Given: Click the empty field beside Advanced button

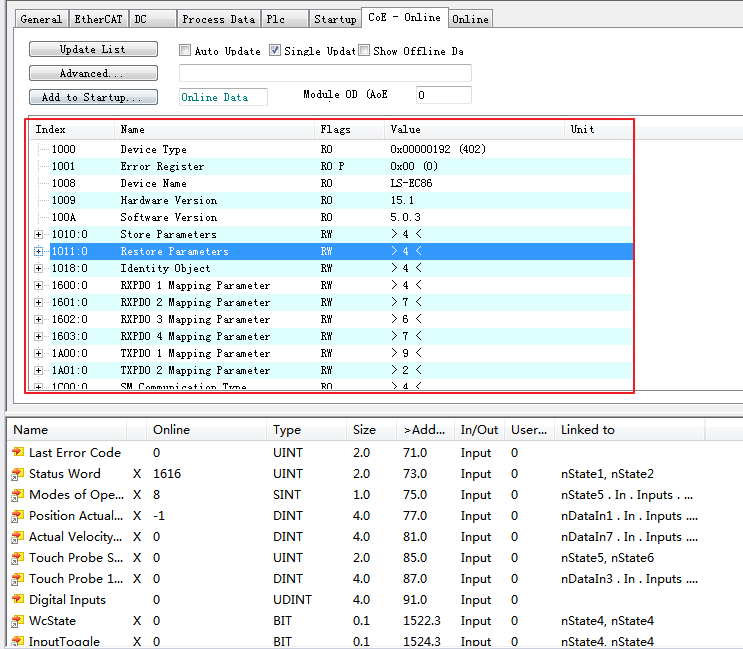Looking at the screenshot, I should [x=325, y=73].
